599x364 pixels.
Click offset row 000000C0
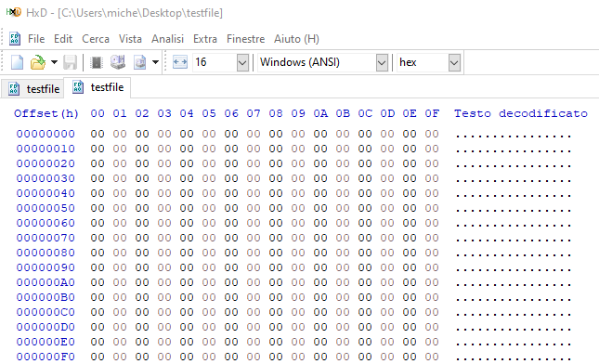point(46,312)
